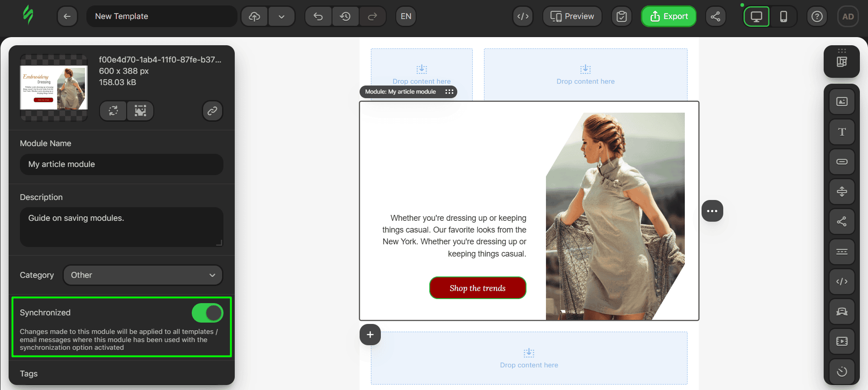Screen dimensions: 868x390
Task: Add the Timer block from right sidebar
Action: pos(841,371)
